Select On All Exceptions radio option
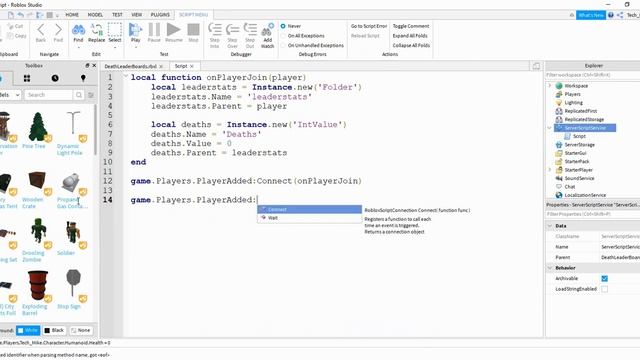This screenshot has width=640, height=360. (x=283, y=36)
